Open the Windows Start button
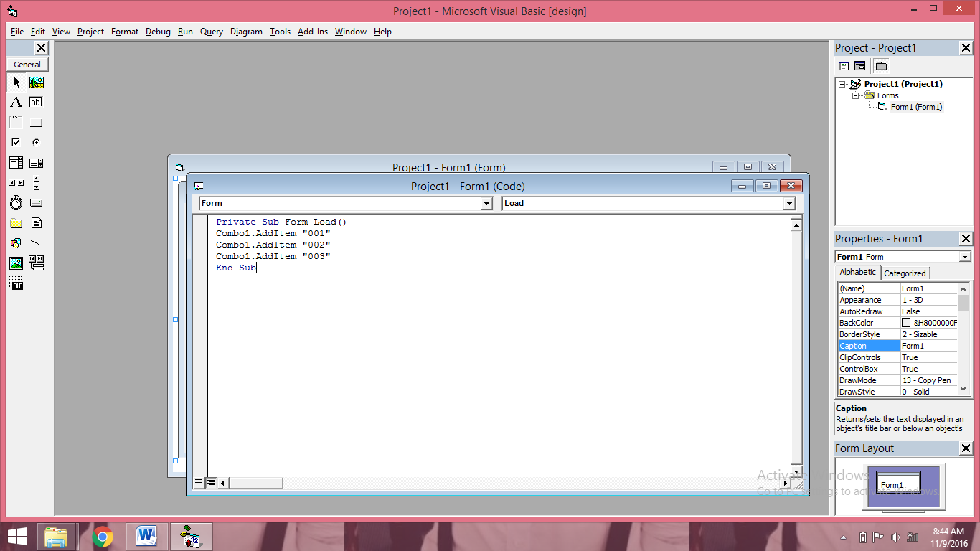980x551 pixels. tap(17, 536)
